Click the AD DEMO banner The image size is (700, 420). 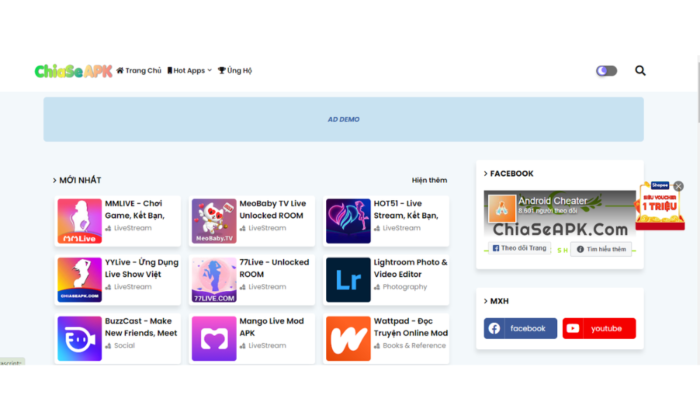tap(343, 119)
